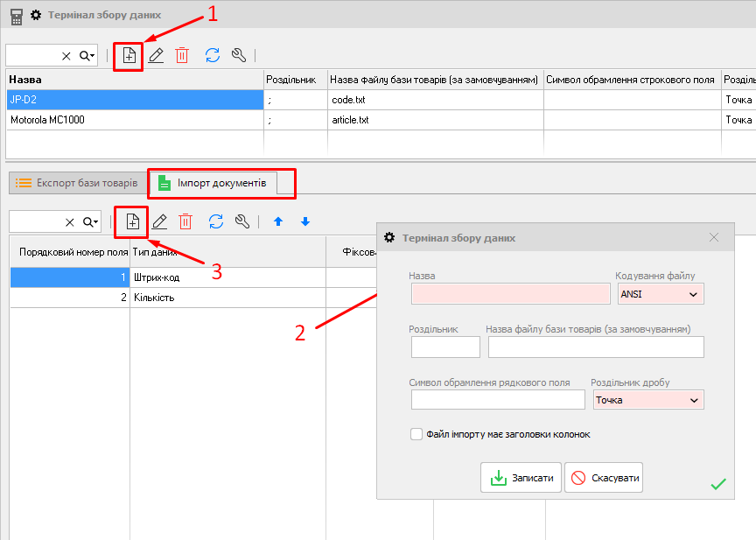Viewport: 756px width, 540px height.
Task: Move field down with blue down arrow
Action: pos(305,222)
